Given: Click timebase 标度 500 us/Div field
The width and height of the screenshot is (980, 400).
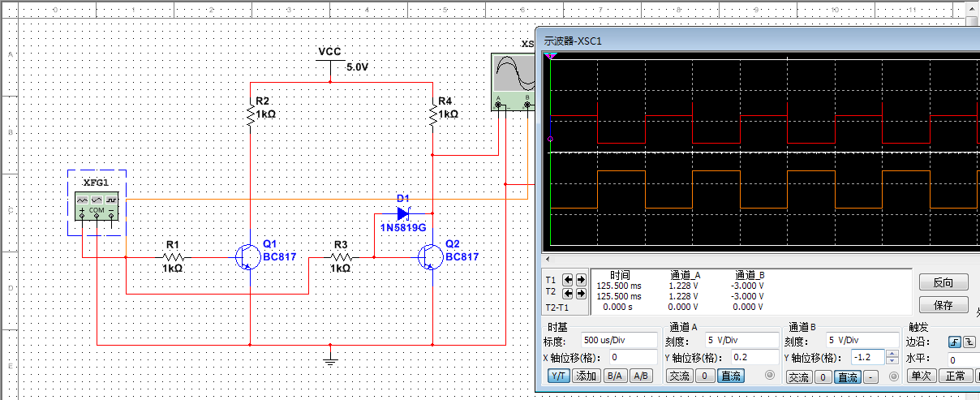Looking at the screenshot, I should click(x=618, y=340).
